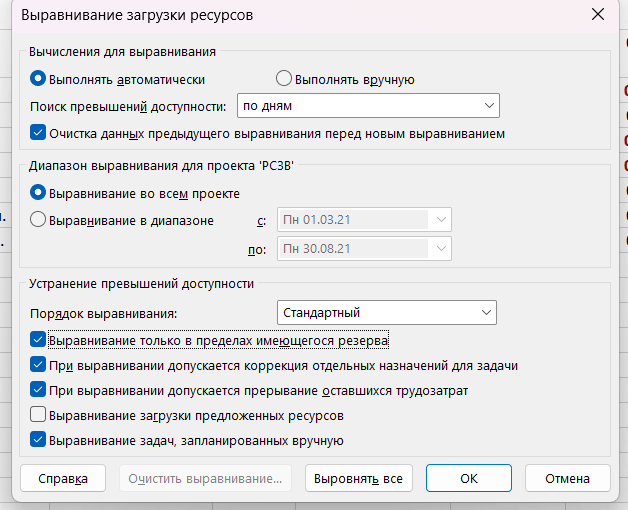The height and width of the screenshot is (510, 628).
Task: Click the 'Выровнять все' button
Action: pos(358,478)
